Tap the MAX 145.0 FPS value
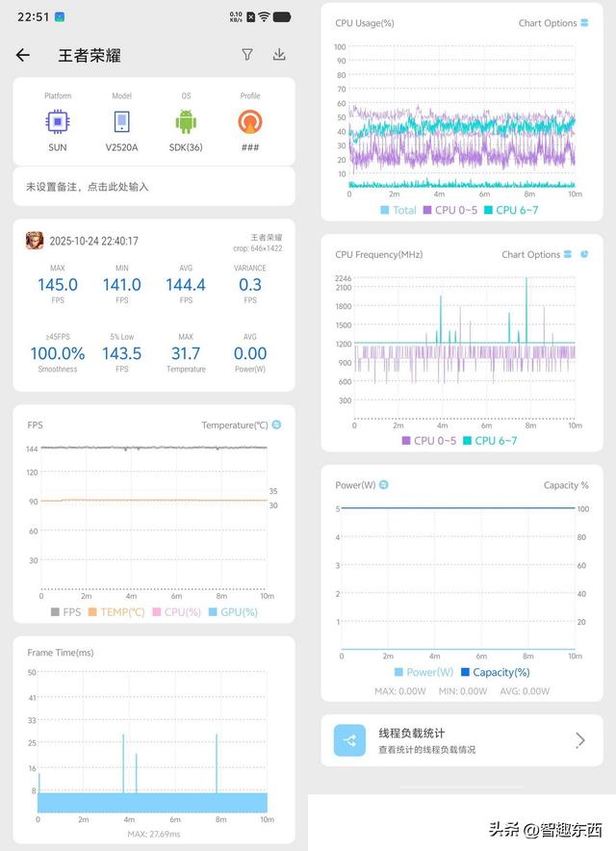 (x=58, y=284)
